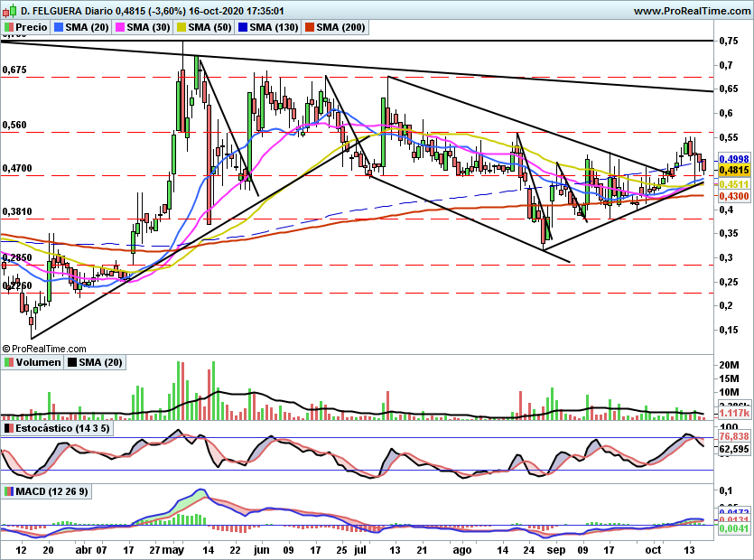Image resolution: width=754 pixels, height=560 pixels.
Task: Click the candlestick icon beside D. FELGUERA title
Action: coord(10,11)
